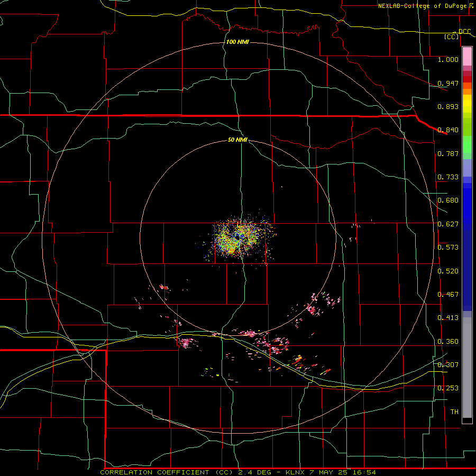Click the gray segment of the color bar

pos(467,368)
